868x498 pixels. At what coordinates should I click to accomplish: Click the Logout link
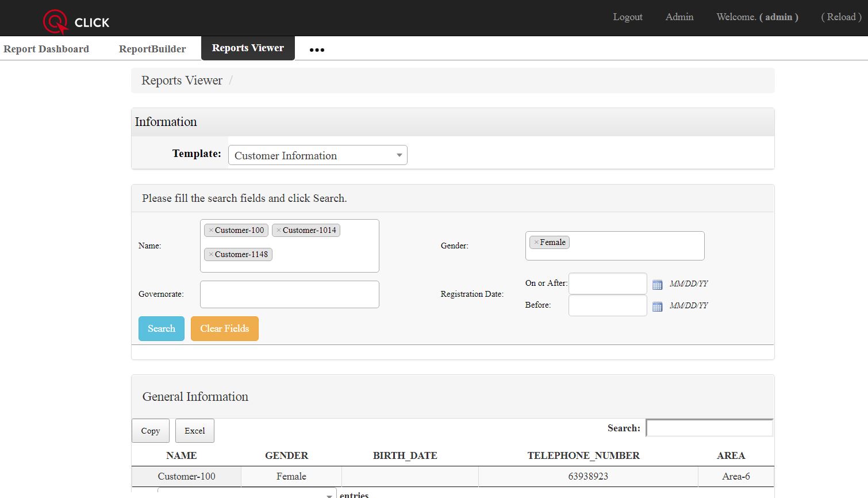pos(627,17)
